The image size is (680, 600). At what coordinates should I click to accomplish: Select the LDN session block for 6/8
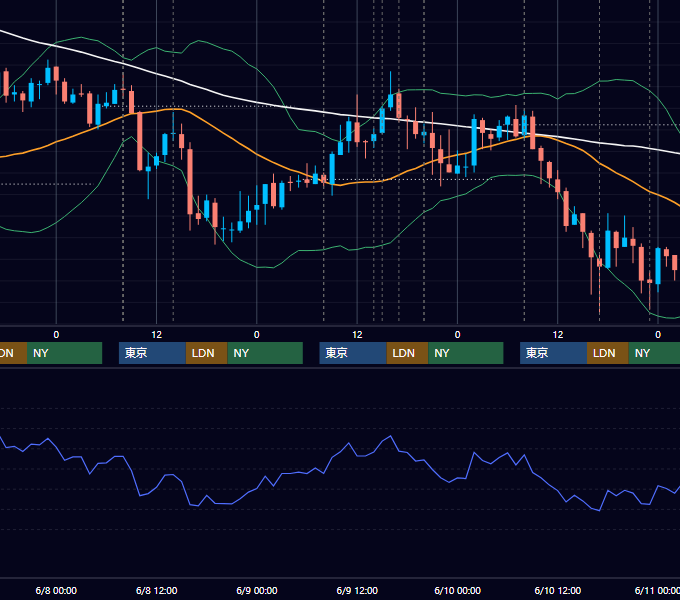point(206,353)
